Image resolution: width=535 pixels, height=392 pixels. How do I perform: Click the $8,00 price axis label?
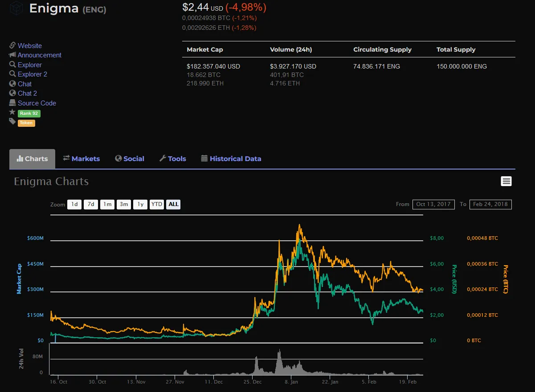(437, 238)
